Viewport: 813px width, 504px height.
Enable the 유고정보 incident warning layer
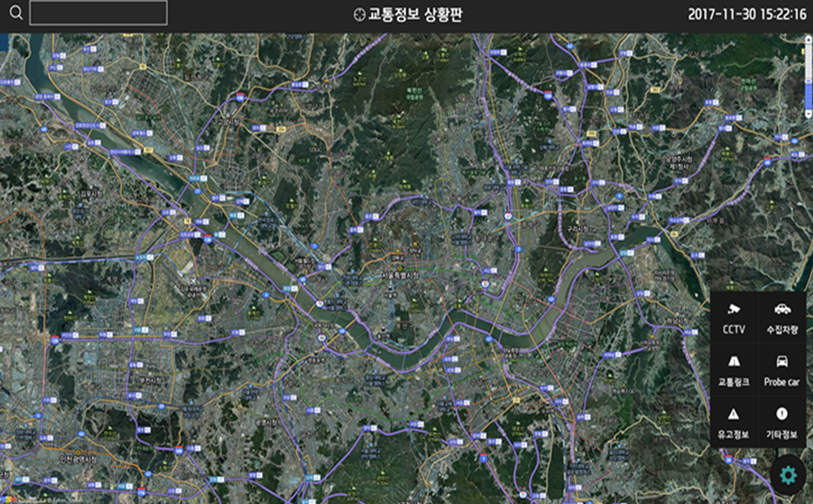(734, 422)
